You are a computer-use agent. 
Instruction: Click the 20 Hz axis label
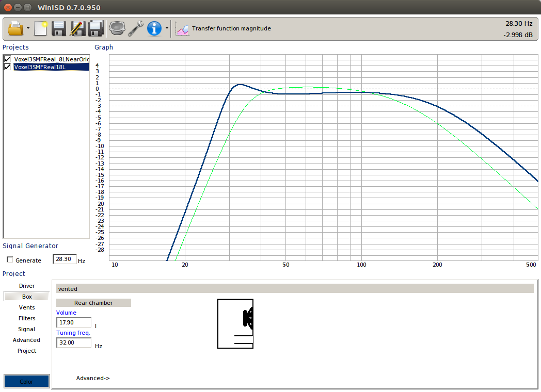185,265
